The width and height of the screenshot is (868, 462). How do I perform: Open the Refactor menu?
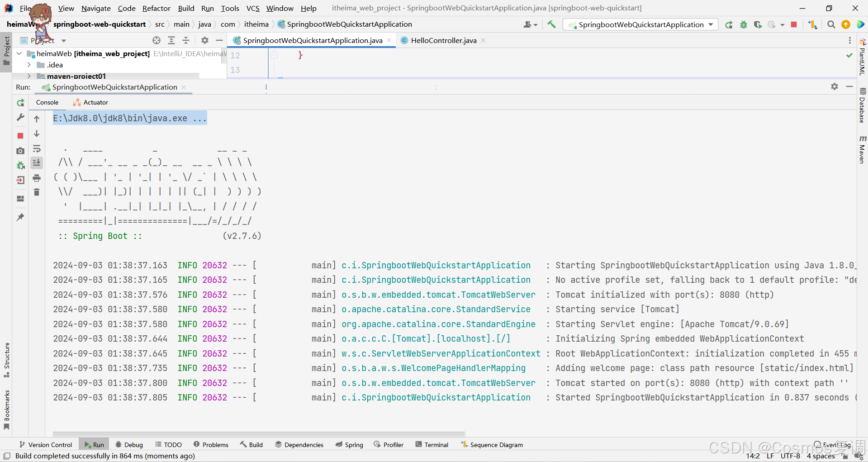coord(156,8)
